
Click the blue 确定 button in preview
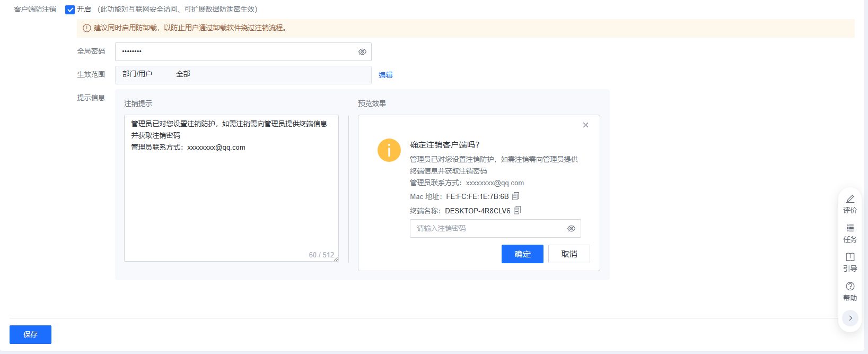[x=522, y=254]
